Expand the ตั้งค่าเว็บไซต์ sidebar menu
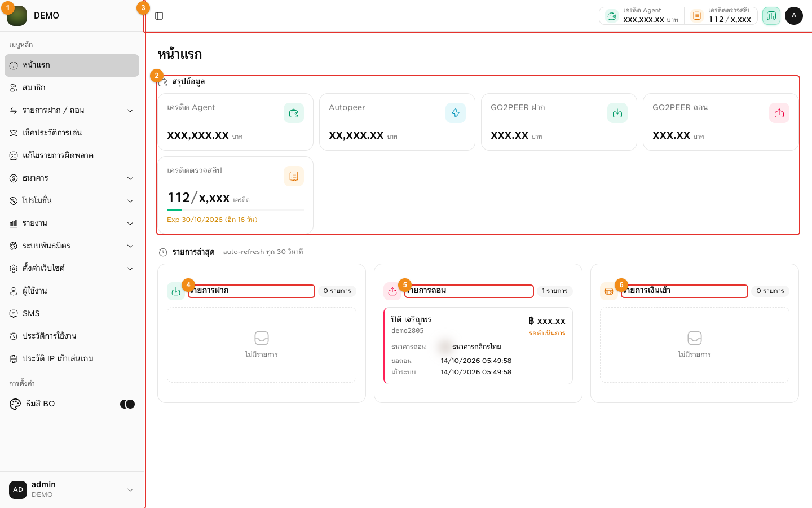Screen dimensions: 812x508 (x=72, y=269)
